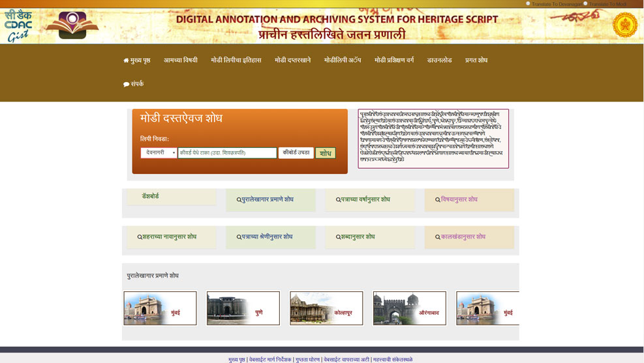Go to डाउनलोड in navigation bar
Screen dimensions: 644x363
tap(439, 60)
